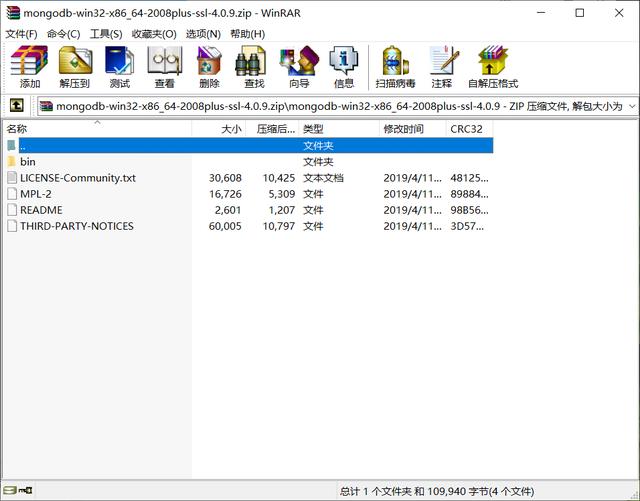This screenshot has height=501, width=640.
Task: Click the window resize grip corner
Action: (635, 496)
